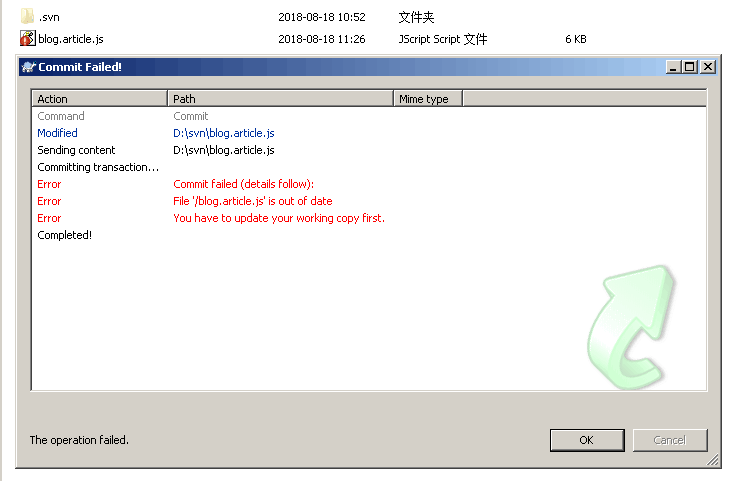Click the TortoiseSVN icon in title bar
The image size is (732, 481).
point(28,67)
